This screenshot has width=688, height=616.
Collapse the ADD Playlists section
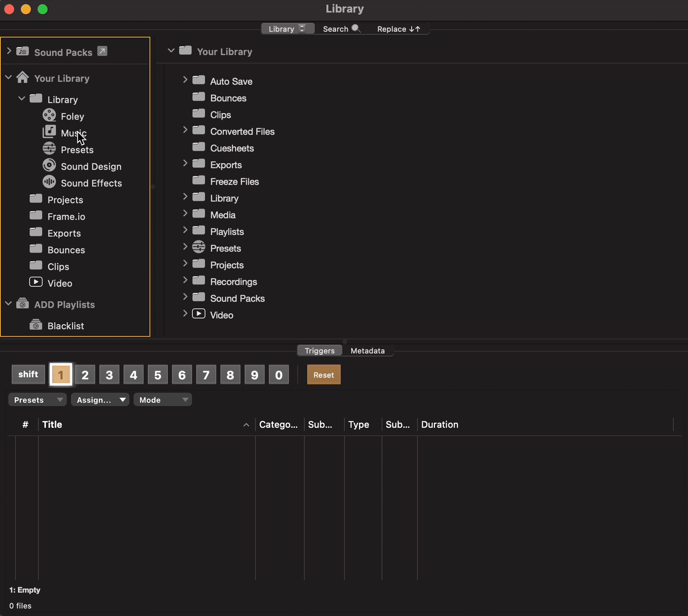click(x=9, y=303)
